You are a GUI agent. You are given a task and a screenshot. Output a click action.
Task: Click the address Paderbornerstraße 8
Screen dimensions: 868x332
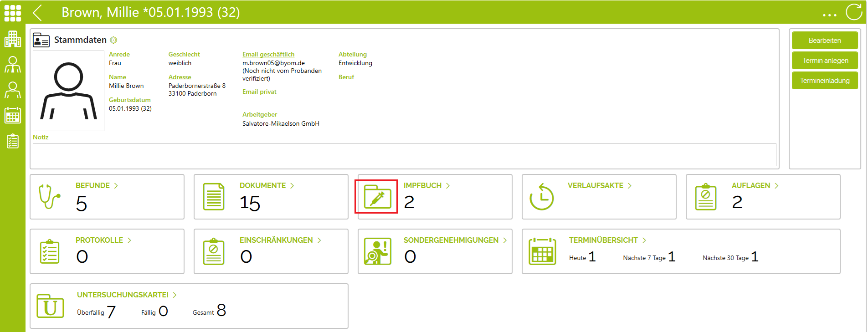pyautogui.click(x=197, y=86)
